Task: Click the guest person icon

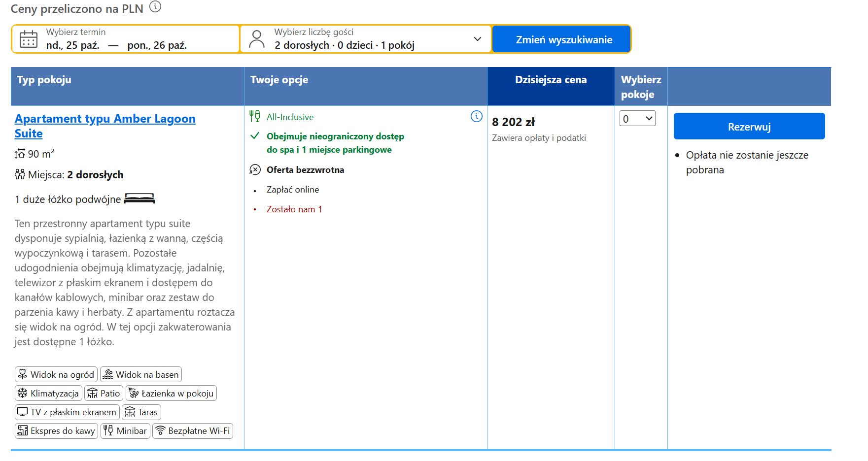Action: click(x=256, y=39)
